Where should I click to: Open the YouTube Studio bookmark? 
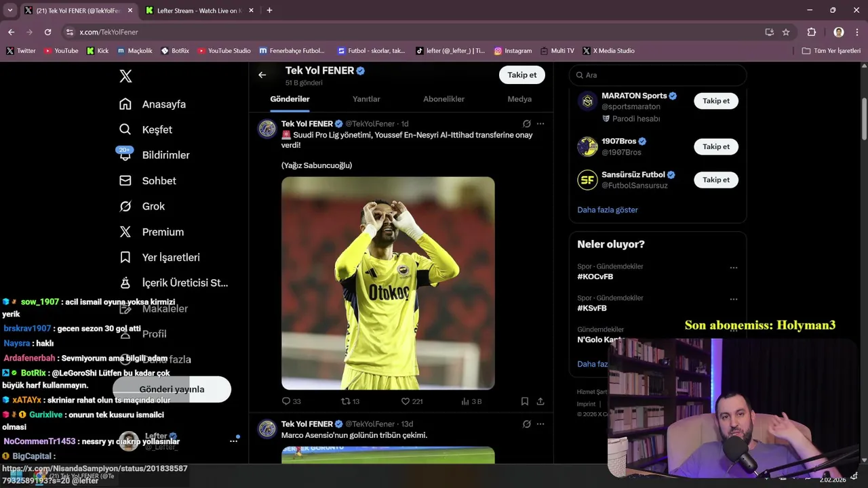[224, 51]
